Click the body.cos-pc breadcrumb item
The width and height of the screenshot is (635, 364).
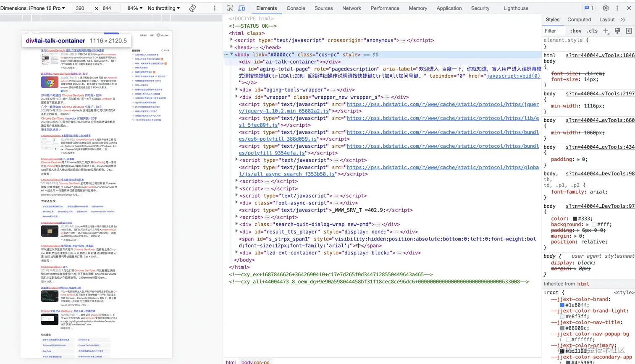[255, 361]
